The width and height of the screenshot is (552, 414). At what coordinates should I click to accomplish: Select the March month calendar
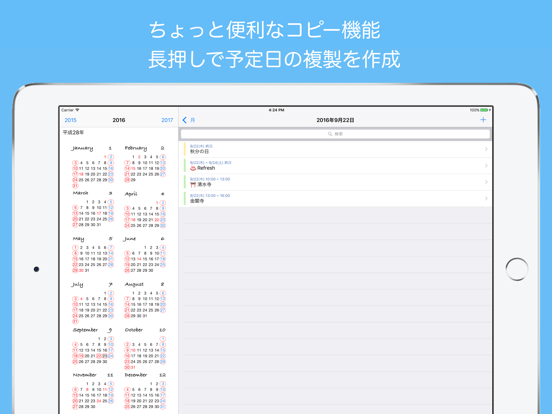[x=93, y=209]
